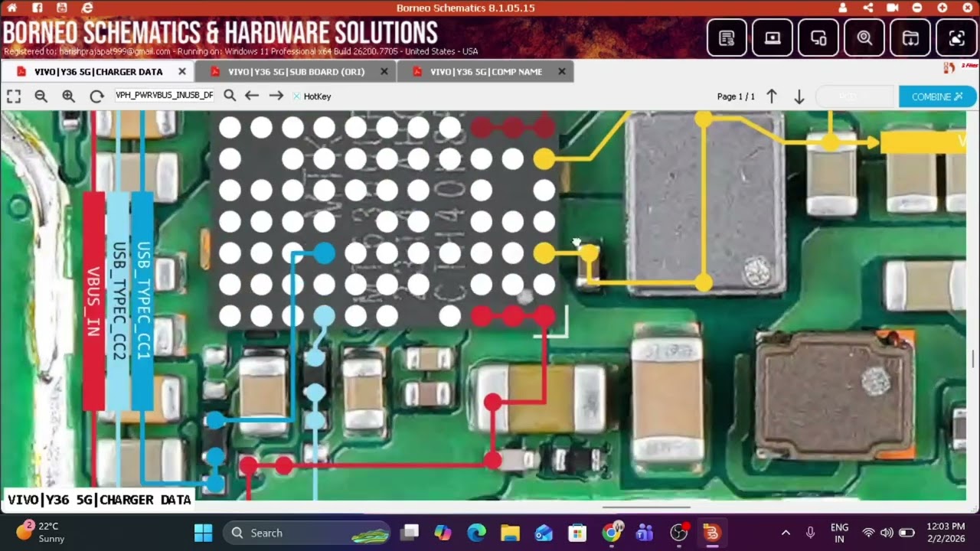Screen dimensions: 980x551
Task: Open the screenshot capture tool button
Action: pyautogui.click(x=956, y=37)
